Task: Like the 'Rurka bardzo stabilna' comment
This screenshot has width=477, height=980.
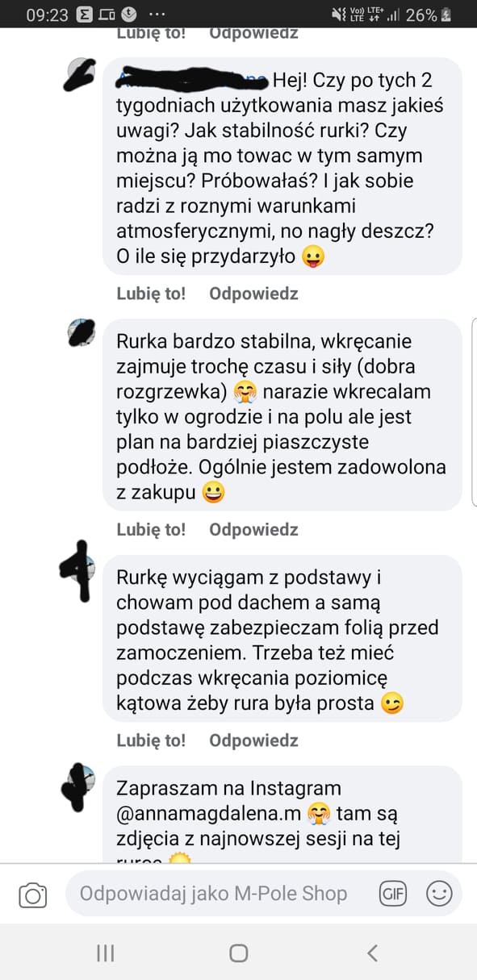Action: [151, 529]
